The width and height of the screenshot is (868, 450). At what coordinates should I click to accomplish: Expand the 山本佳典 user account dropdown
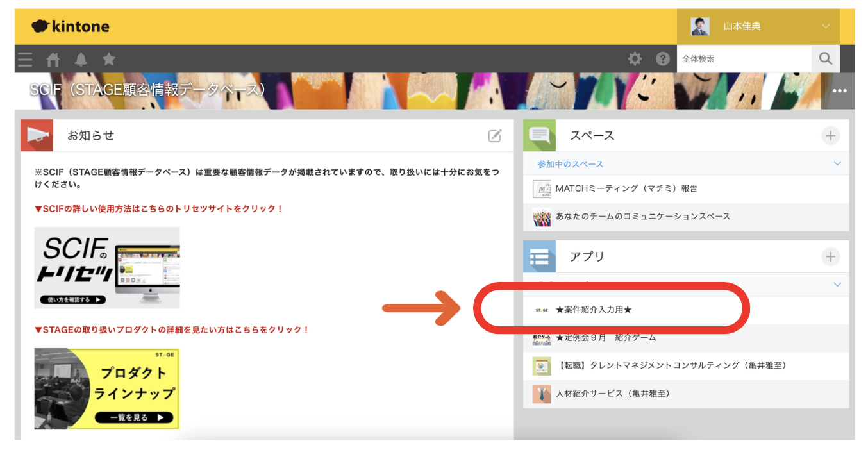(x=826, y=27)
